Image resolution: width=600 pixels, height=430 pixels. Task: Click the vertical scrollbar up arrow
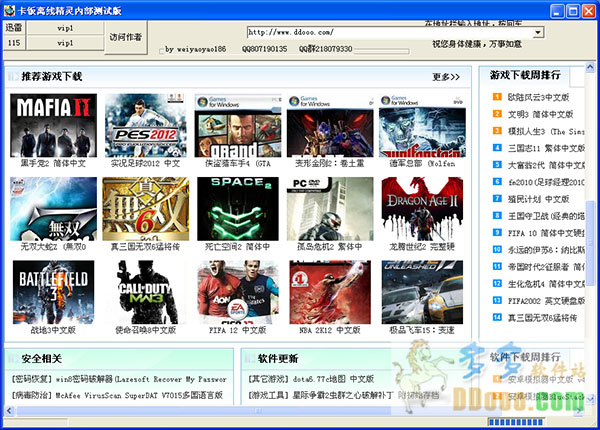click(x=590, y=68)
